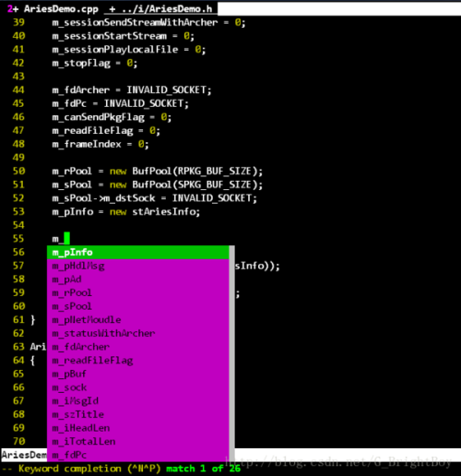Select the m_rPool completion entry
This screenshot has height=476, width=461.
pyautogui.click(x=137, y=293)
